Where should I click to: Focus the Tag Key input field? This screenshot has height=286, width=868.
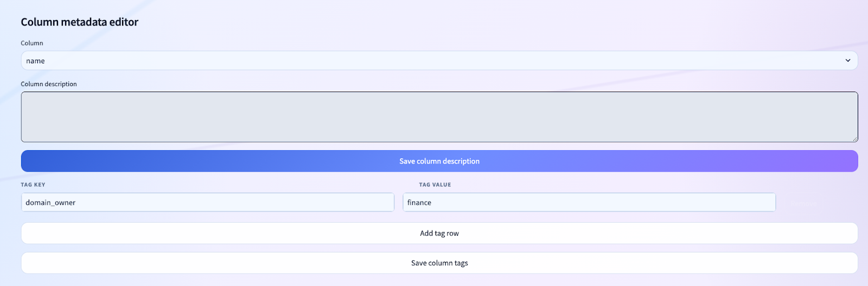(207, 203)
